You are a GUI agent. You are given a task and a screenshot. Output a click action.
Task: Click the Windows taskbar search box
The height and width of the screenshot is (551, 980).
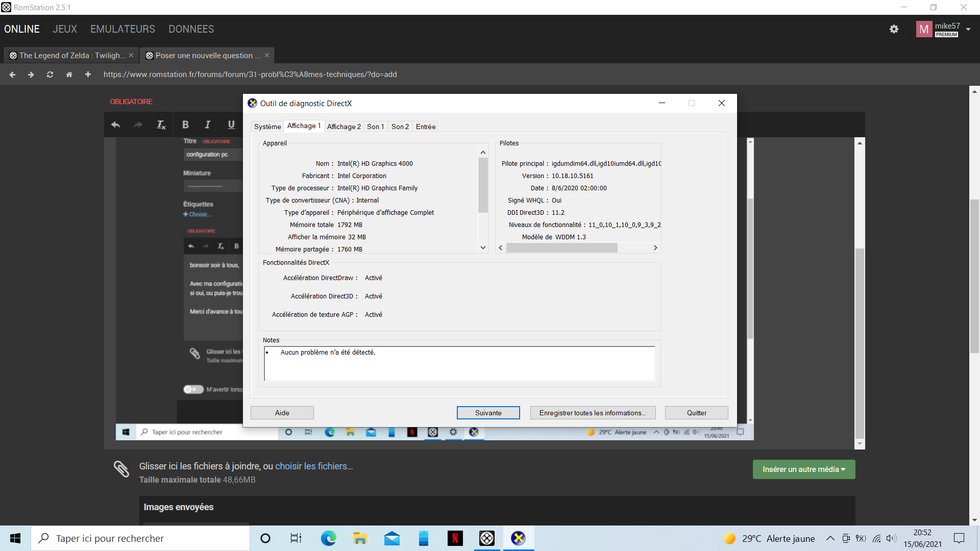point(140,538)
